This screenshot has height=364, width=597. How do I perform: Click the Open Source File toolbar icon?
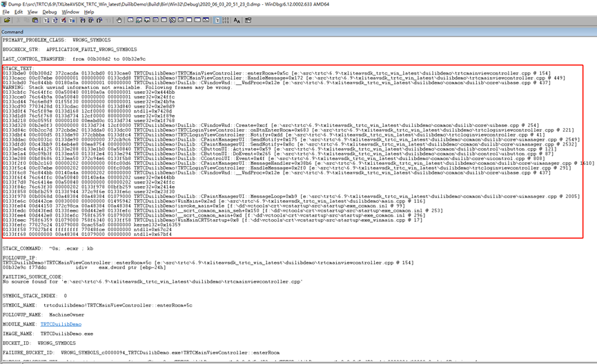7,20
